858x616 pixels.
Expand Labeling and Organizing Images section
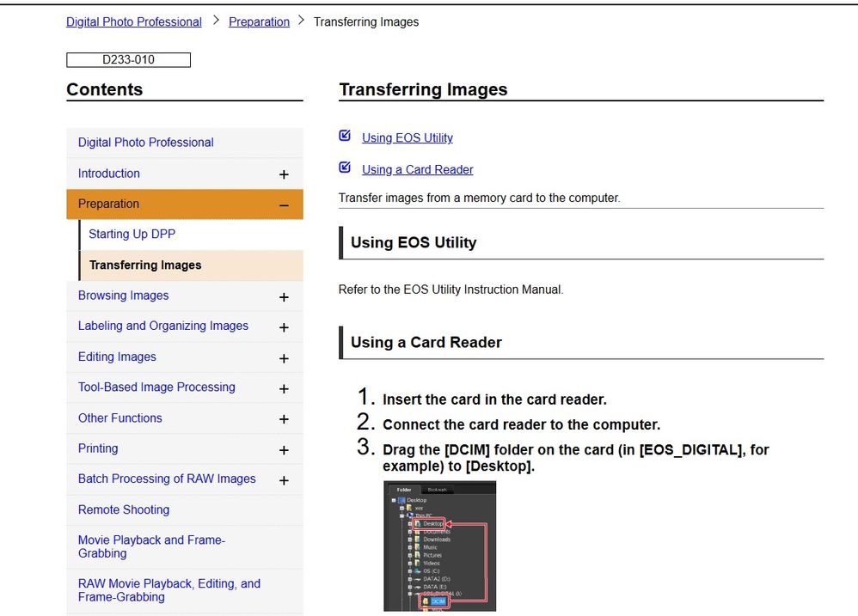click(x=284, y=327)
